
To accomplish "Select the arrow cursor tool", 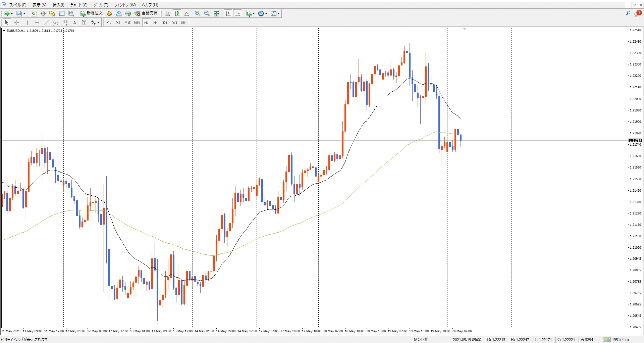I will [x=6, y=22].
